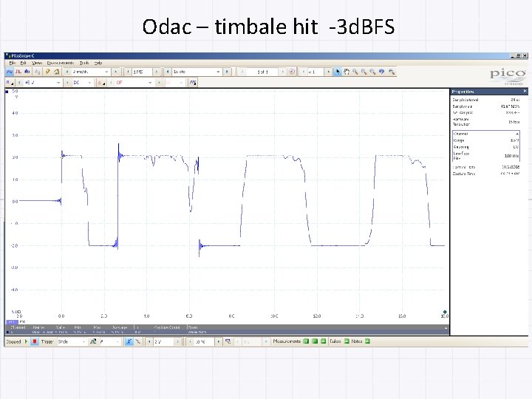The height and width of the screenshot is (399, 532).
Task: Close the Properties panel
Action: click(x=525, y=92)
